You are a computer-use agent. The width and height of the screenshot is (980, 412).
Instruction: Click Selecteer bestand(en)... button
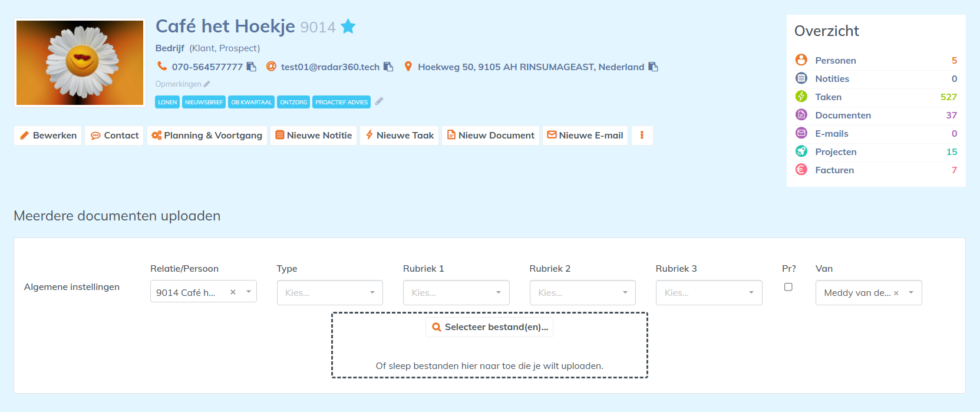click(489, 327)
